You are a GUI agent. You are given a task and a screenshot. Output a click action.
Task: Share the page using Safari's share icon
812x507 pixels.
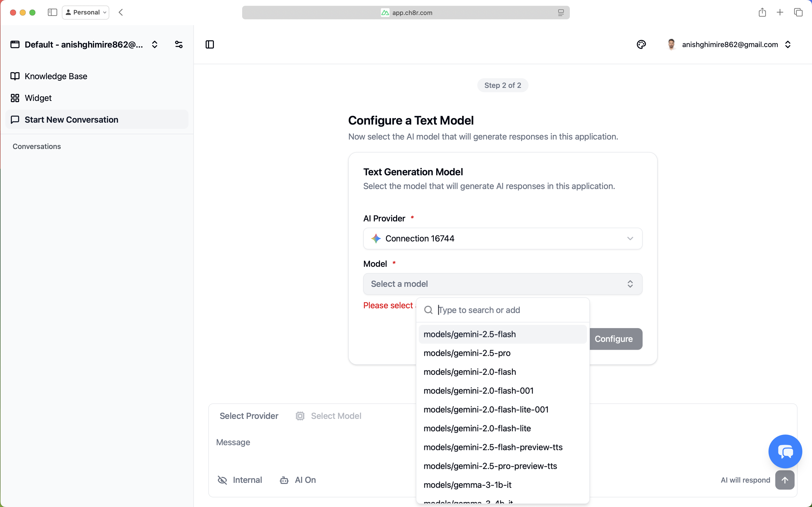(x=762, y=12)
